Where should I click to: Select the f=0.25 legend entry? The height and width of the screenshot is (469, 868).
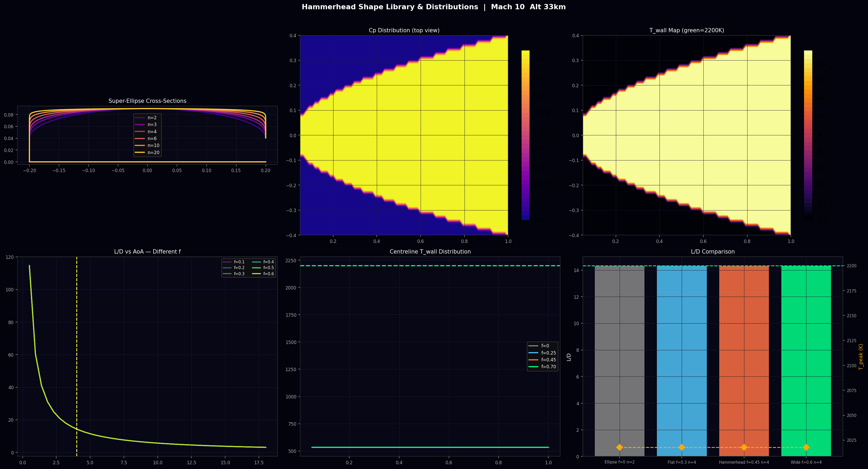coord(542,353)
